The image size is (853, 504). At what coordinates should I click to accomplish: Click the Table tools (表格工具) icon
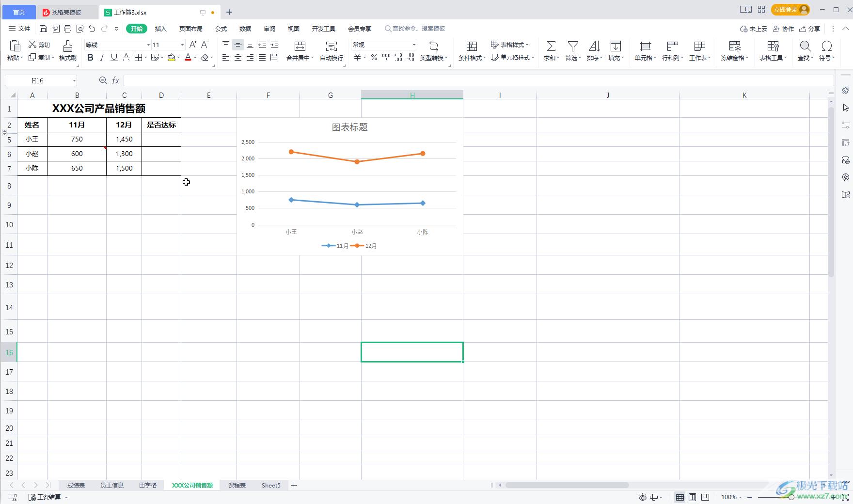[773, 46]
